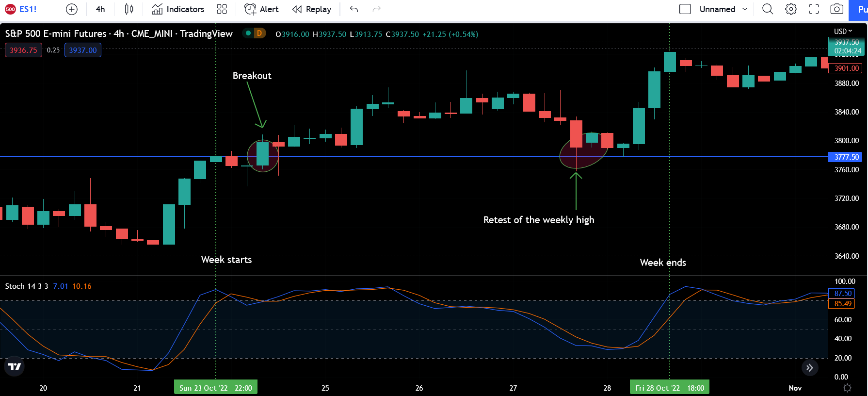The image size is (868, 396).
Task: Click the add symbol plus icon
Action: click(x=71, y=9)
